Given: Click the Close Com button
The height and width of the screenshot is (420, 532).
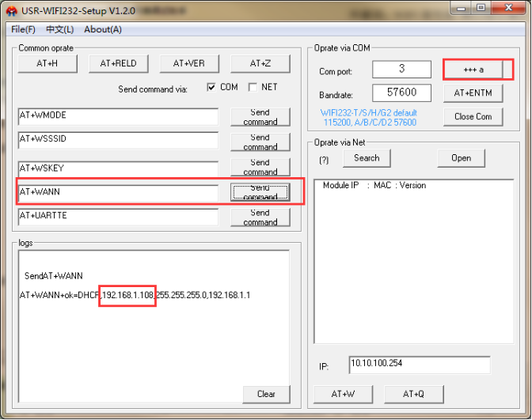Looking at the screenshot, I should tap(473, 116).
